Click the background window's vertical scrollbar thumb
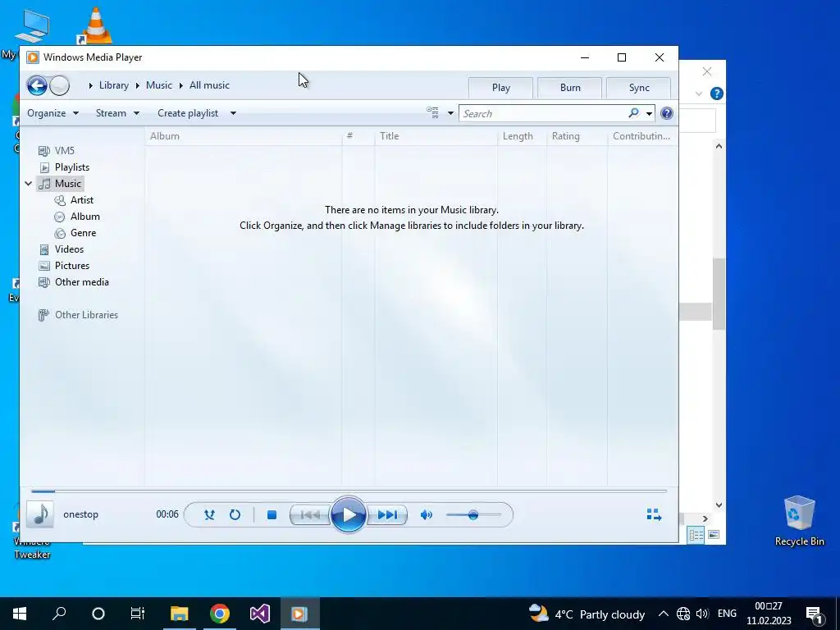Image resolution: width=840 pixels, height=630 pixels. tap(719, 294)
